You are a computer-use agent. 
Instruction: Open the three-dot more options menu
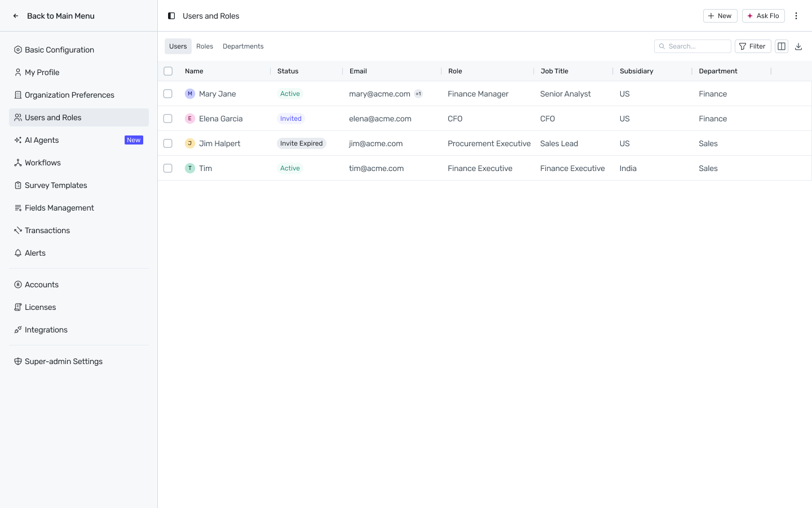tap(796, 16)
